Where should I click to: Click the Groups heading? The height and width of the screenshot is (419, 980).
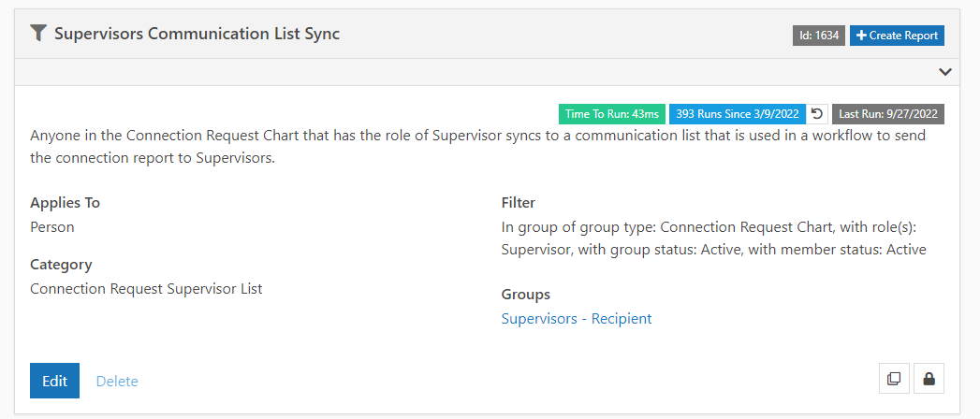[526, 294]
